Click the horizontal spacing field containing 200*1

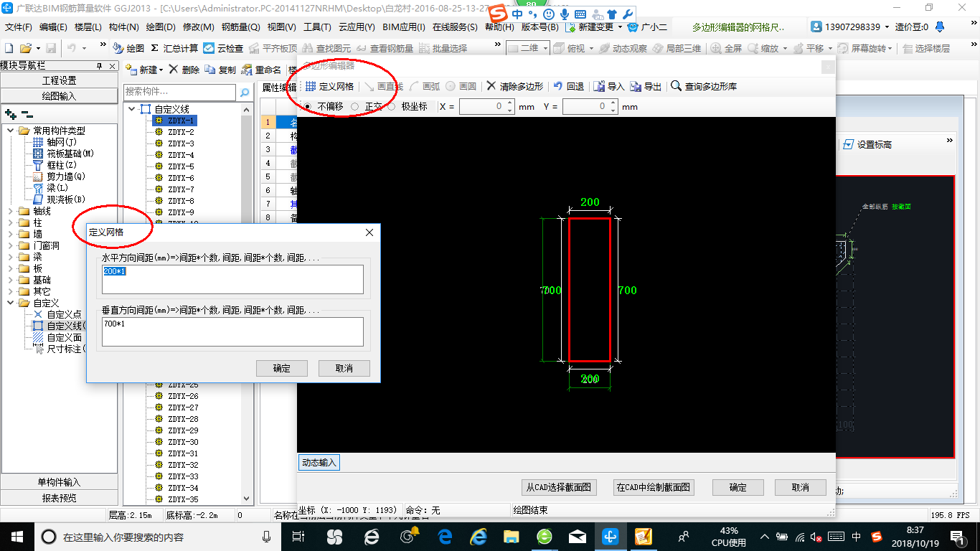[x=232, y=279]
